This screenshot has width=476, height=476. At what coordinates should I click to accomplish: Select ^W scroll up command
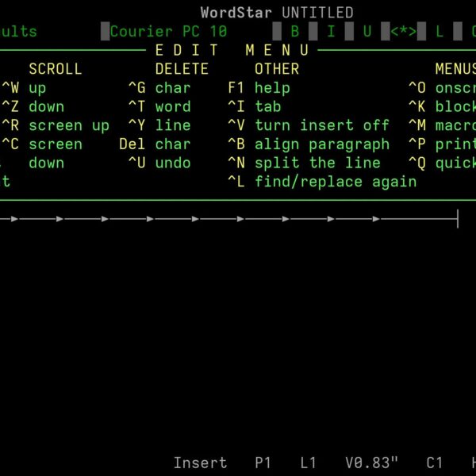coord(25,88)
